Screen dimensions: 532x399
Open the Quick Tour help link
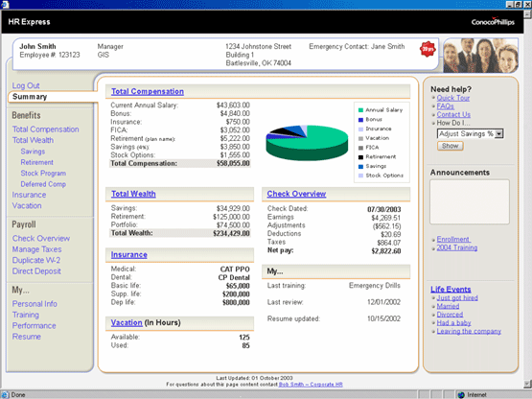coord(453,98)
